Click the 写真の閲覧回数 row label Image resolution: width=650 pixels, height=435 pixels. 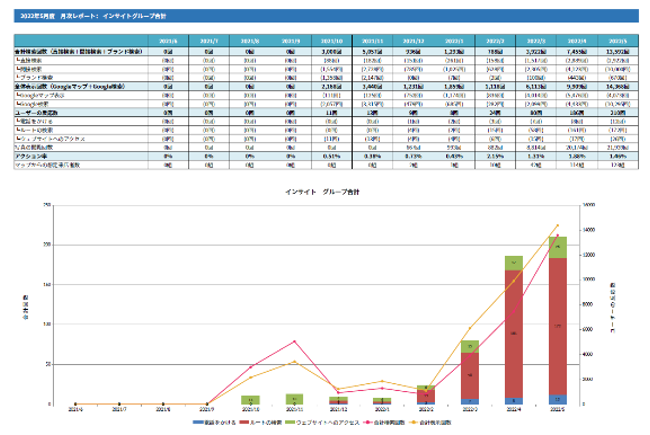click(42, 148)
